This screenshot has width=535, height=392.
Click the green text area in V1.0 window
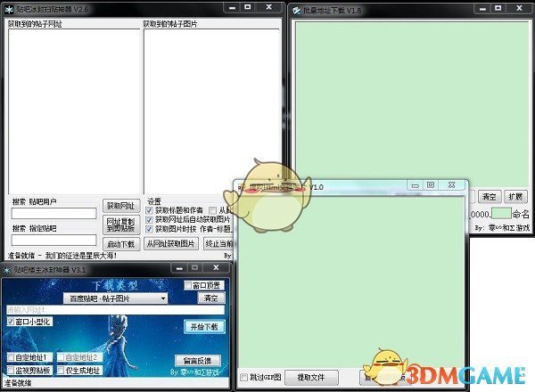(350, 282)
